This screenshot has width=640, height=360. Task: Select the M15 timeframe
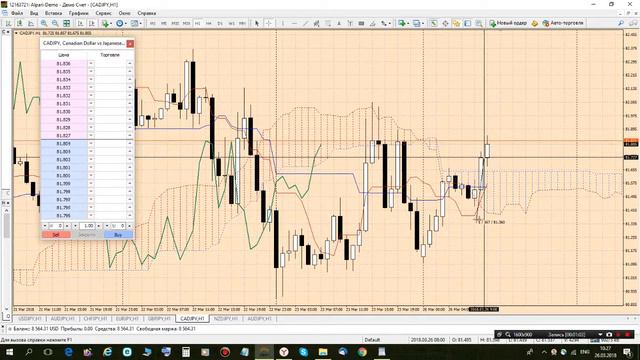pos(175,23)
